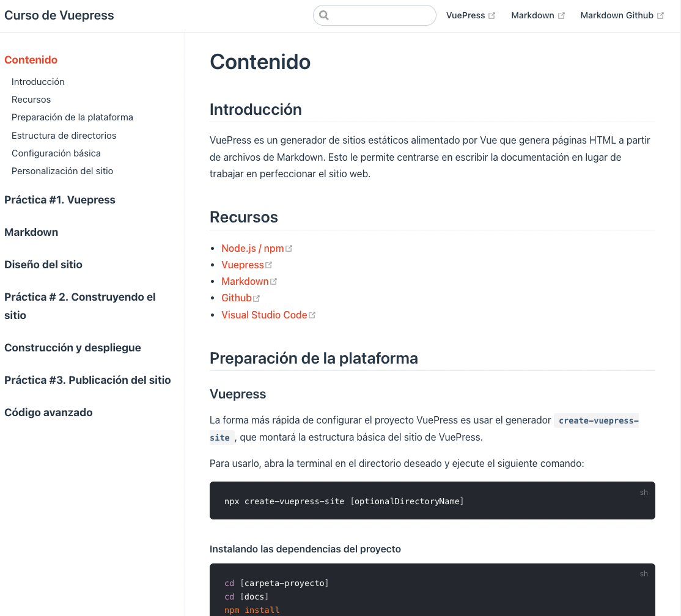Click external icon next to Visual Studio Code
The height and width of the screenshot is (616, 681).
tap(312, 315)
